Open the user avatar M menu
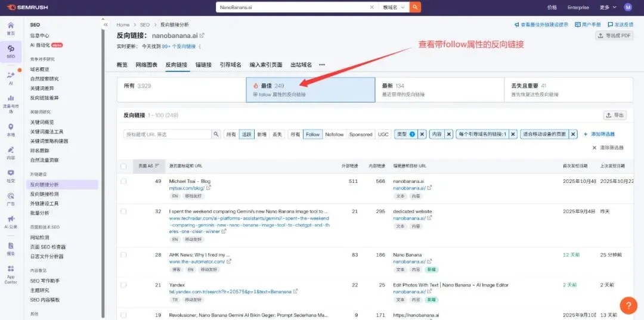 pyautogui.click(x=628, y=7)
